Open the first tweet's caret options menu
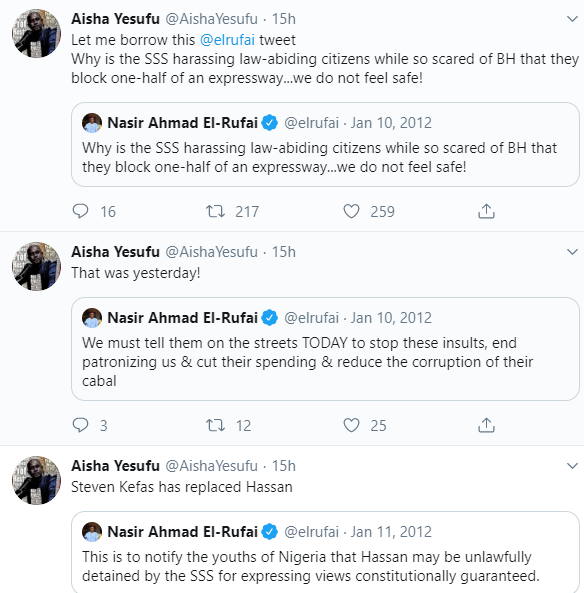 click(x=572, y=19)
